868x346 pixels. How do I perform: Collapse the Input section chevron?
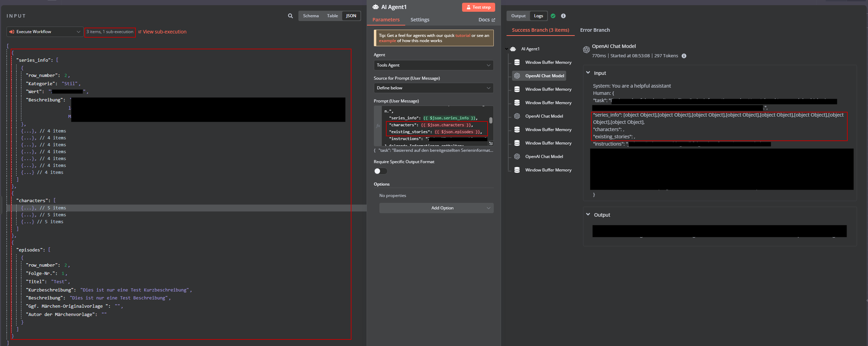pos(588,73)
